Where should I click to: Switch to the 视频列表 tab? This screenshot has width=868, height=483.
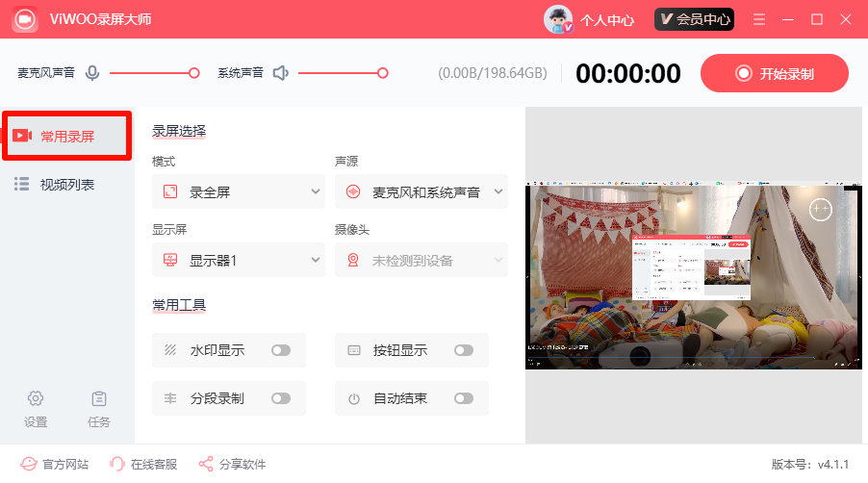(x=67, y=184)
